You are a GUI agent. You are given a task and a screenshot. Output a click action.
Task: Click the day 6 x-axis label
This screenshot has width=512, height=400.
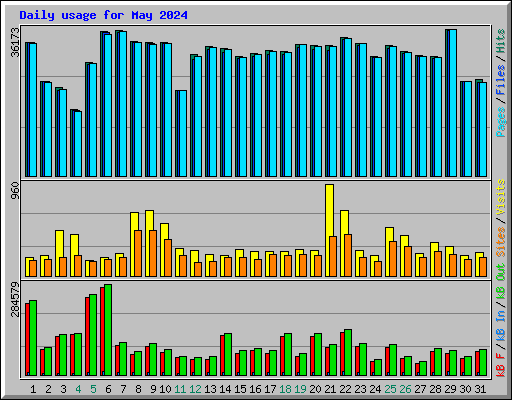(x=108, y=389)
